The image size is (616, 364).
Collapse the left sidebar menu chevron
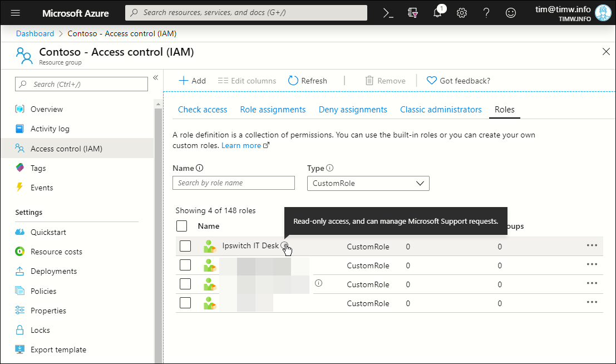[x=156, y=77]
